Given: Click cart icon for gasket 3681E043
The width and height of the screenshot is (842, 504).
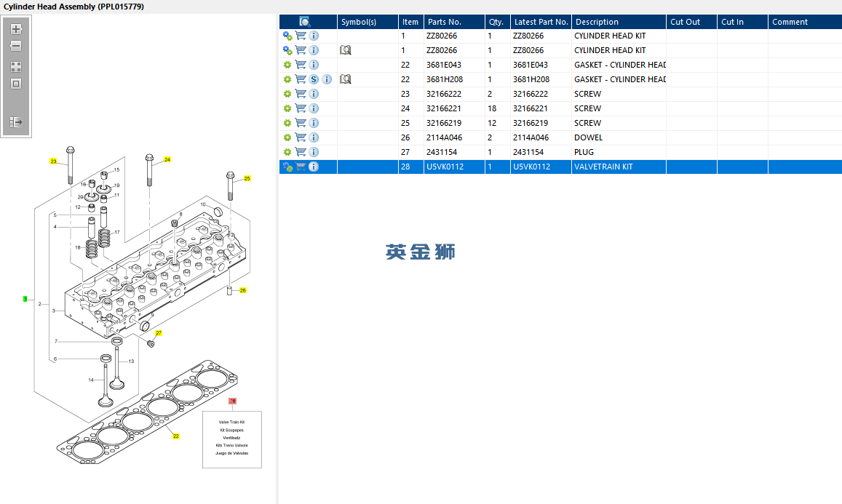Looking at the screenshot, I should click(x=301, y=65).
